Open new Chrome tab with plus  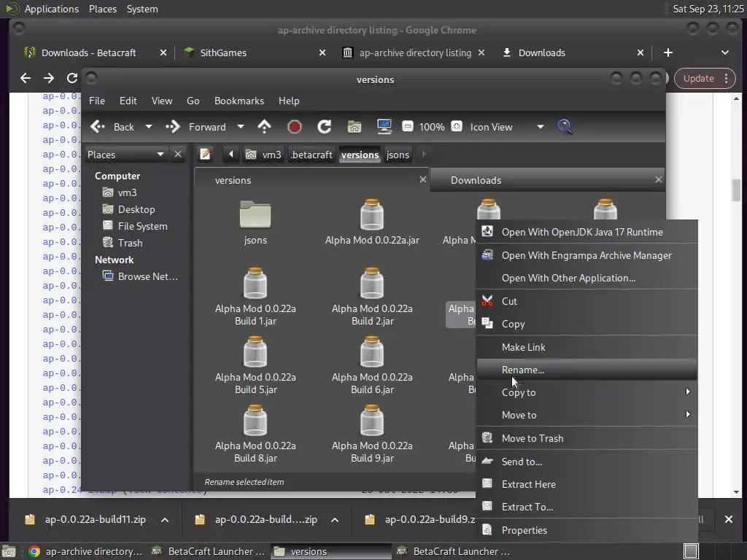click(668, 52)
